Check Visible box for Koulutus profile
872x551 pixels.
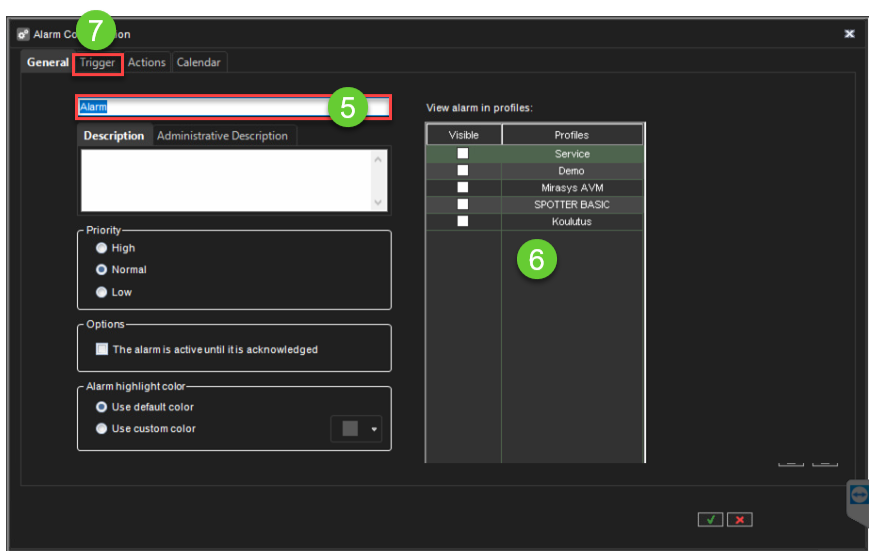click(x=463, y=222)
